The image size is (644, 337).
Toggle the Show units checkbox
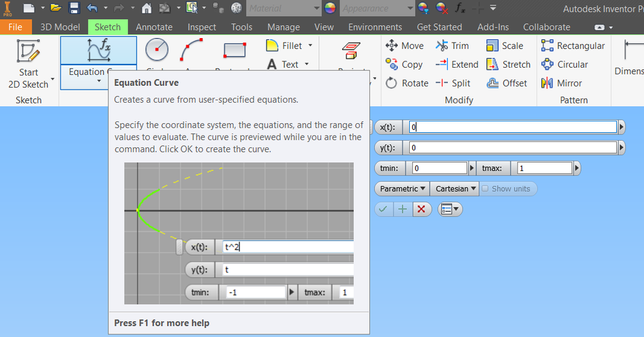[x=485, y=189]
